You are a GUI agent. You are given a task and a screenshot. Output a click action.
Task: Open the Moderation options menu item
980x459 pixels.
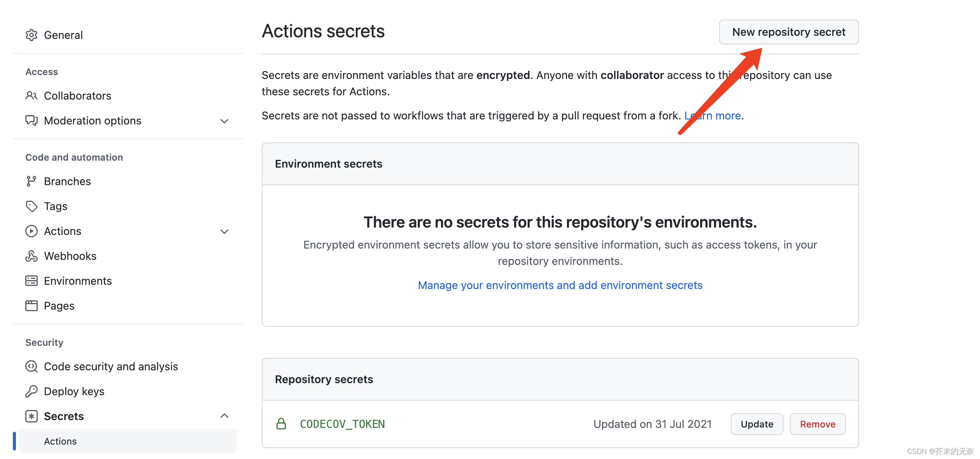93,121
